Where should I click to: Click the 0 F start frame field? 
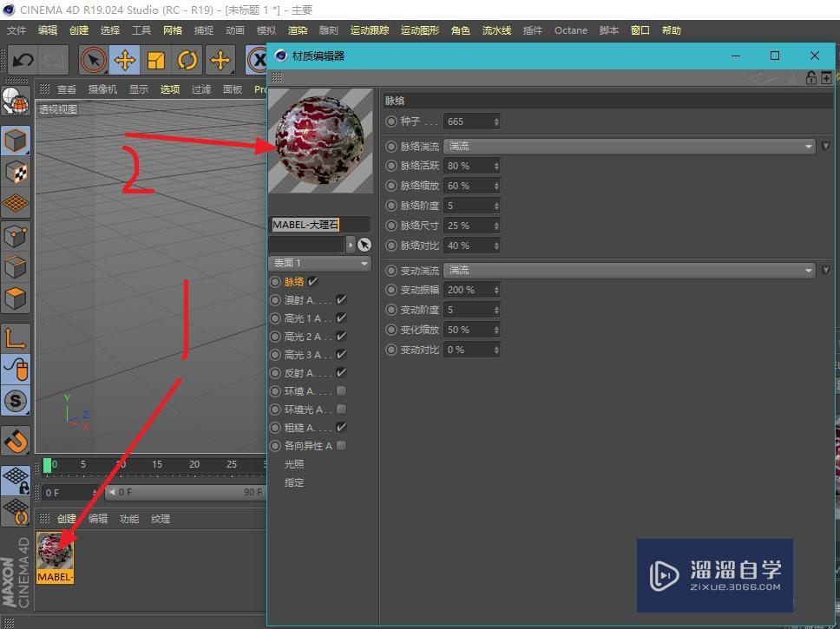[x=69, y=492]
